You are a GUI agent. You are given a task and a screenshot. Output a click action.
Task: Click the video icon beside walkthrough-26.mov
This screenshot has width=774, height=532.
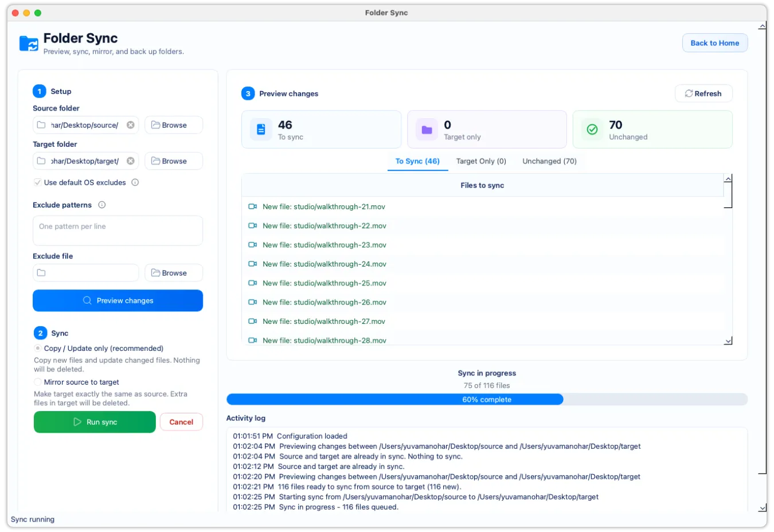pos(252,302)
